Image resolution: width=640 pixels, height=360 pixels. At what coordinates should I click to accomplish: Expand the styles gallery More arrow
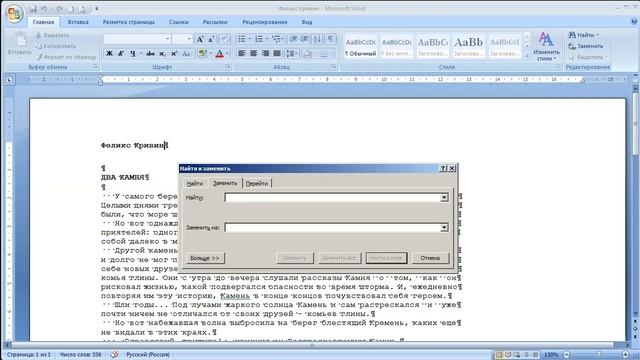coord(527,56)
